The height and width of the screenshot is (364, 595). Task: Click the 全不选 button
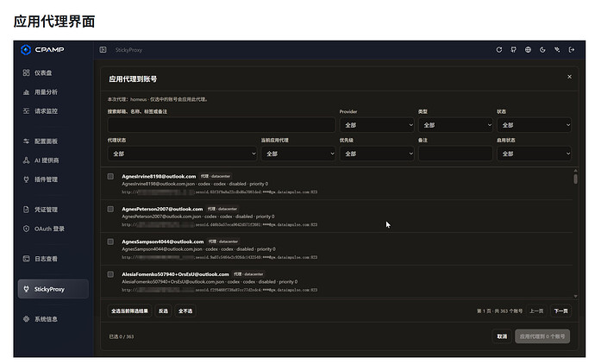coord(185,311)
